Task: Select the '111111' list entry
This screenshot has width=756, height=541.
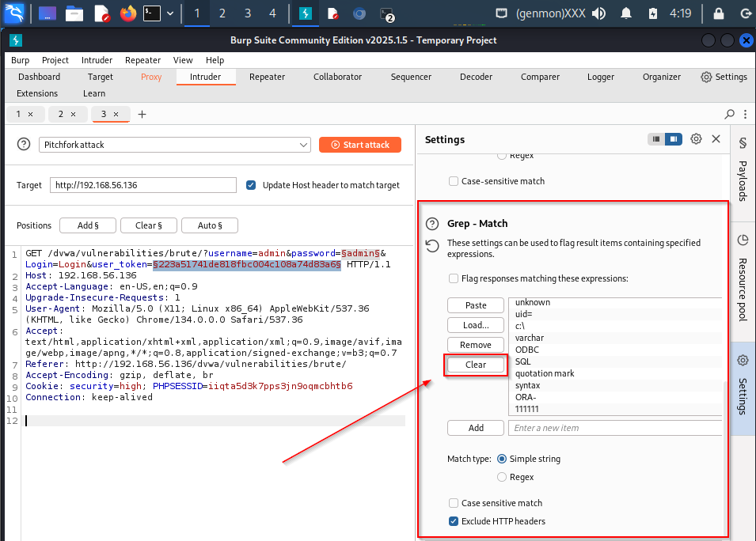Action: 615,409
